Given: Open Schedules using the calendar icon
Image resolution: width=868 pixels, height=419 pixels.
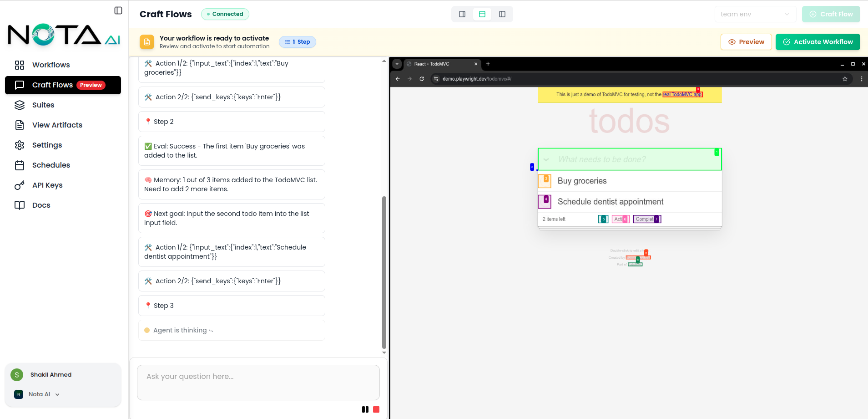Looking at the screenshot, I should click(20, 165).
